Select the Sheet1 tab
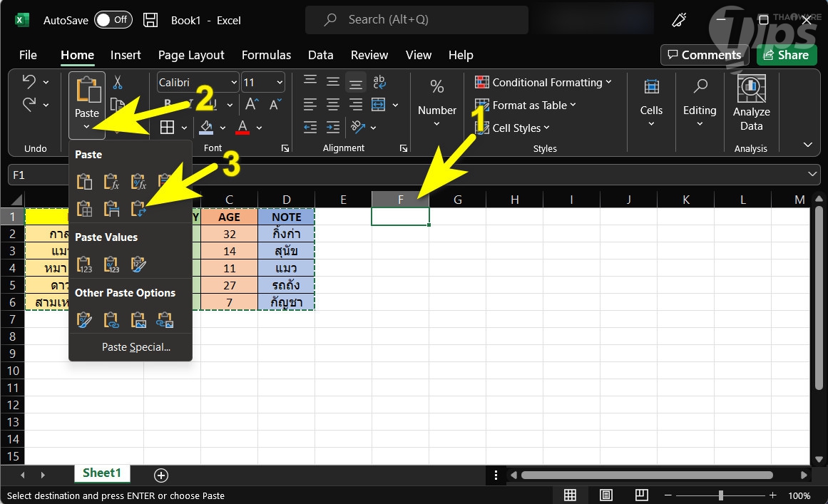 tap(102, 473)
